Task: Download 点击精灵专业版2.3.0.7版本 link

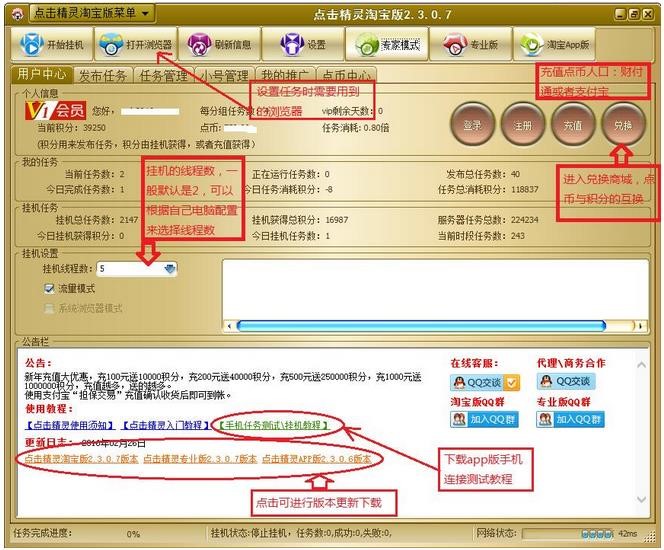Action: pyautogui.click(x=200, y=459)
